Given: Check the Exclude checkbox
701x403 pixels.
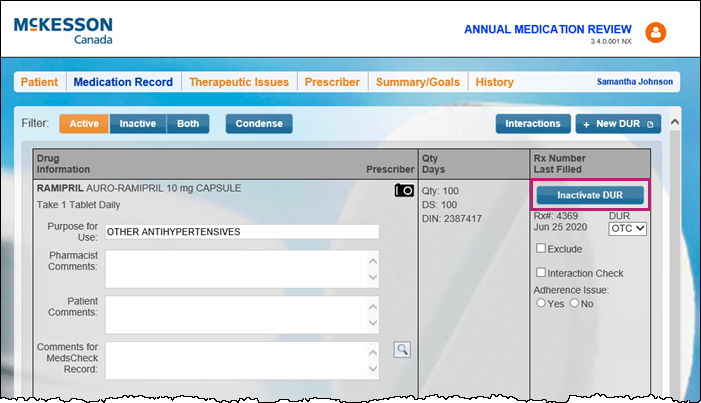Looking at the screenshot, I should click(x=541, y=248).
